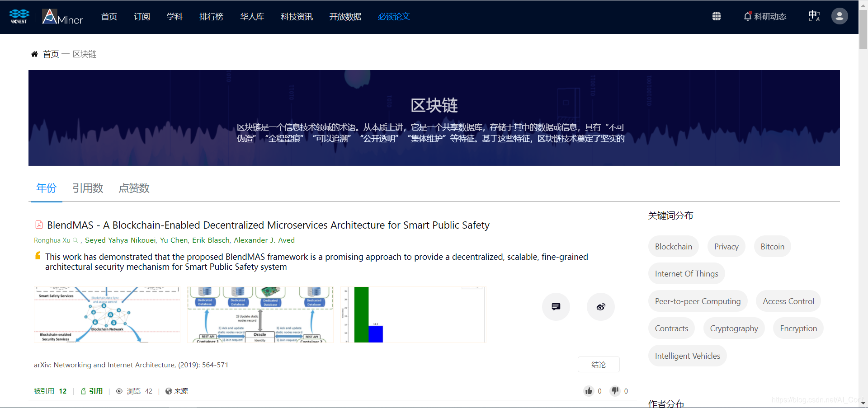The image size is (868, 408).
Task: Click the 结论 button
Action: tap(599, 365)
